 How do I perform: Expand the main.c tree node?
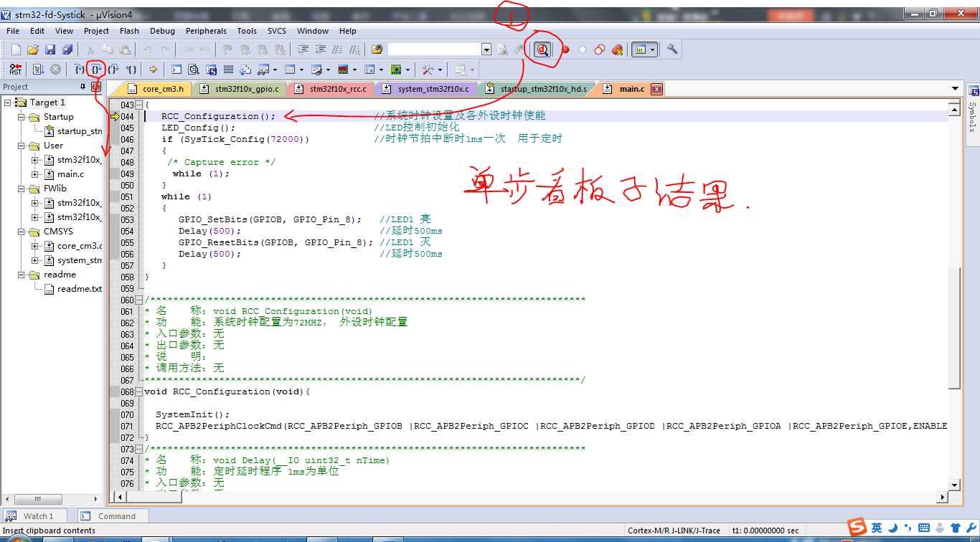(x=35, y=174)
